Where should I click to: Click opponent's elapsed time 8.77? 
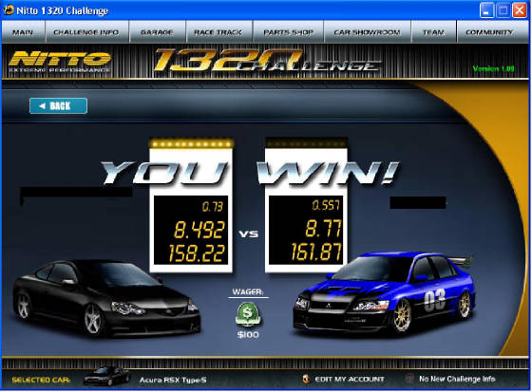[x=323, y=228]
